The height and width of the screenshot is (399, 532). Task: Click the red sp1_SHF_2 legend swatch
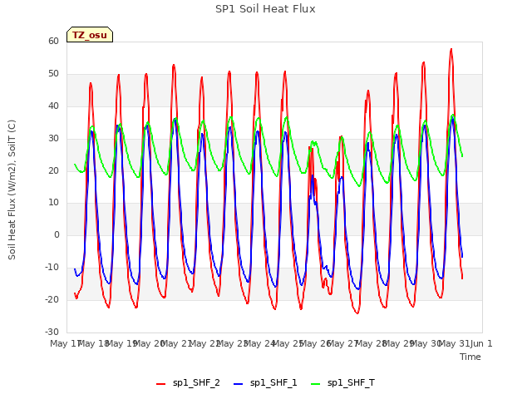click(160, 384)
